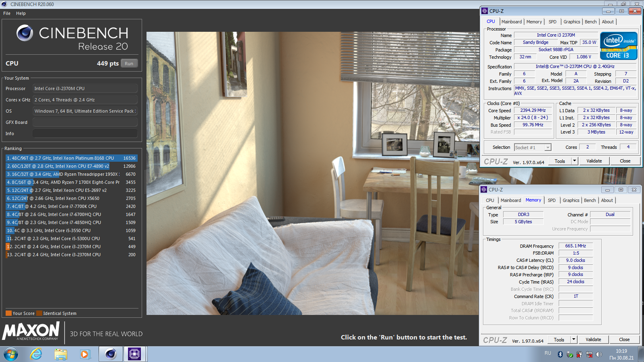
Task: Click the rendered room scene image
Action: 313,173
